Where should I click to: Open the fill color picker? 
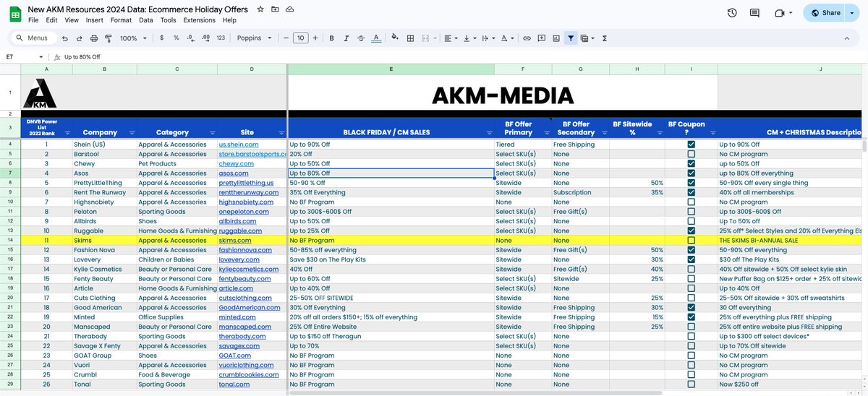coord(394,38)
